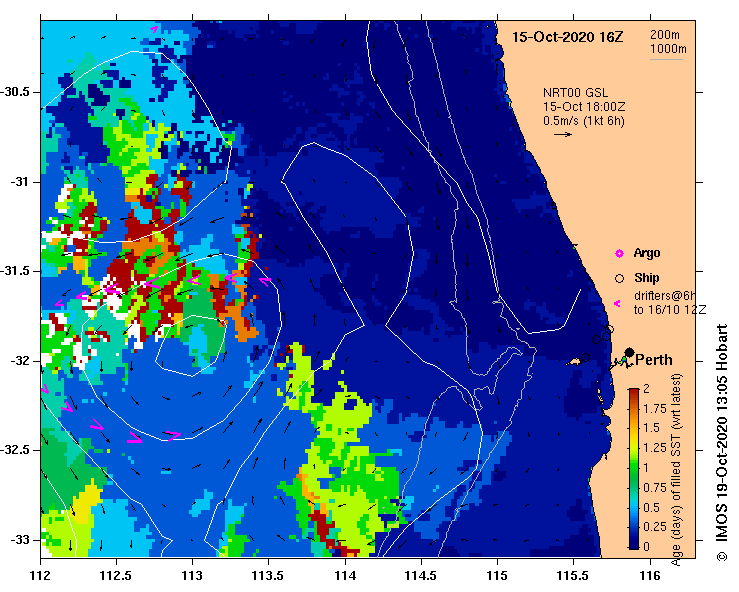Screen dimensions: 739x592
Task: Click the black Ship circle legend symbol
Action: tap(619, 279)
